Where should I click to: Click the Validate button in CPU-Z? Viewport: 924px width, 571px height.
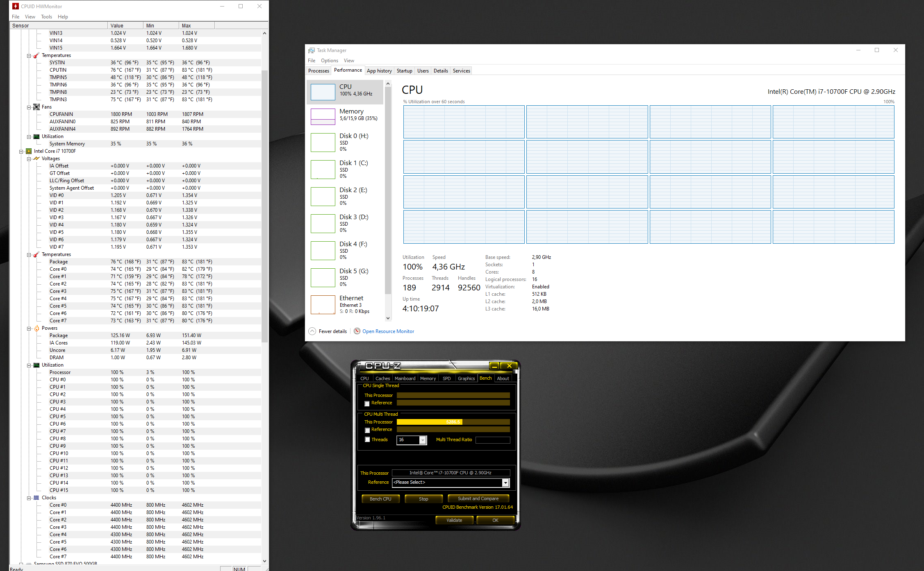[454, 520]
